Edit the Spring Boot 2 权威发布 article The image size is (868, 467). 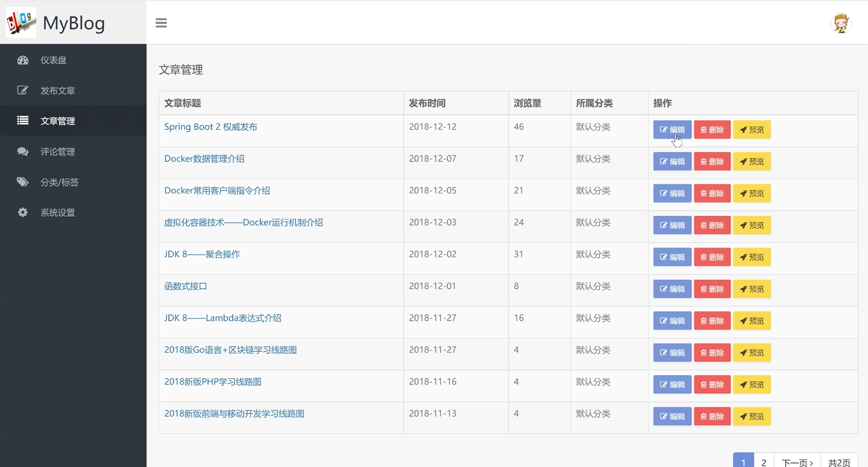click(672, 129)
